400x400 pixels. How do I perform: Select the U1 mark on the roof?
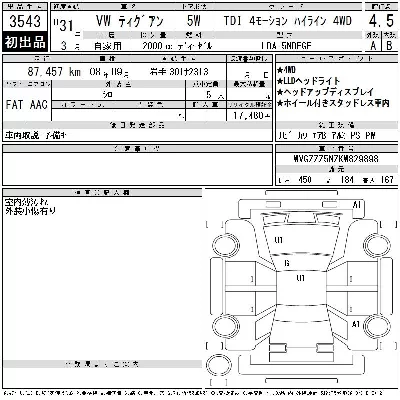(x=301, y=278)
